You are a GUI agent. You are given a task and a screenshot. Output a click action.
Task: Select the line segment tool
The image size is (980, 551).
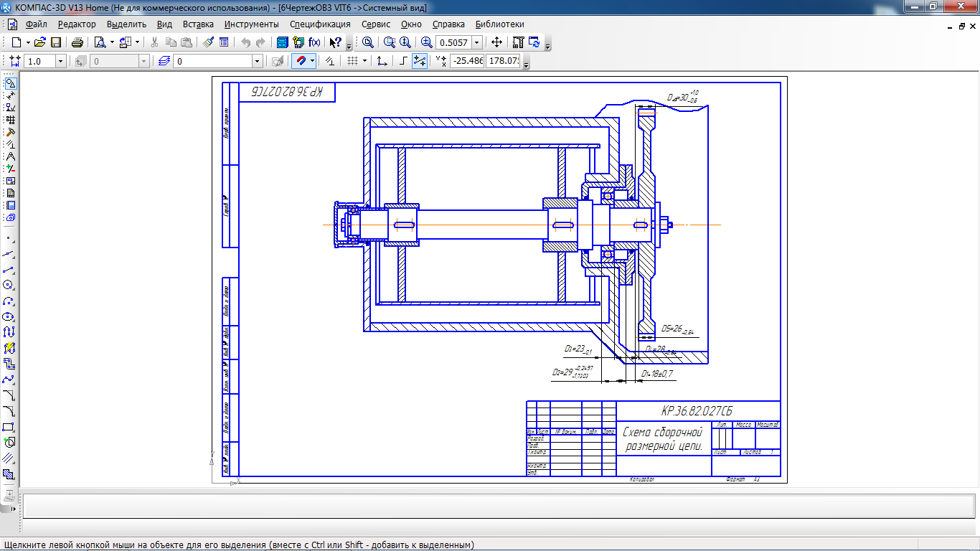point(9,269)
